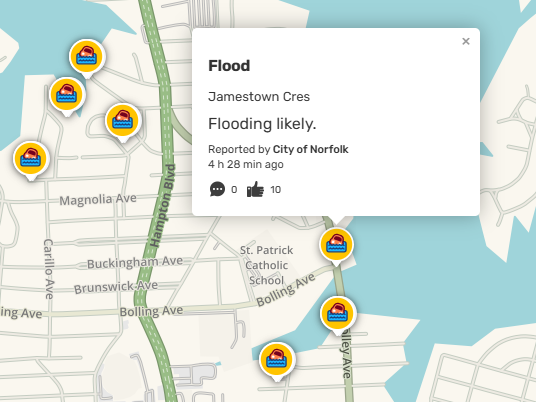Screen dimensions: 536x402
Task: Click the 'Flood' popup title
Action: (229, 66)
